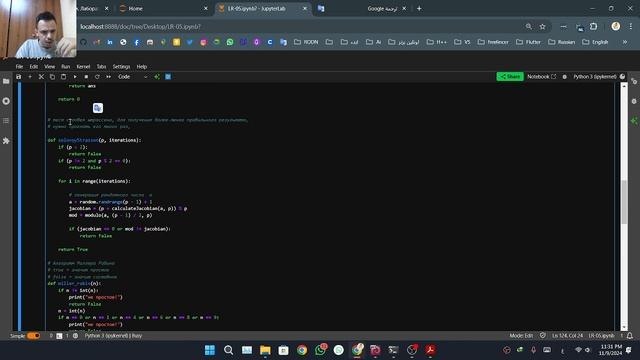Toggle Simple interface mode switch

(33, 336)
